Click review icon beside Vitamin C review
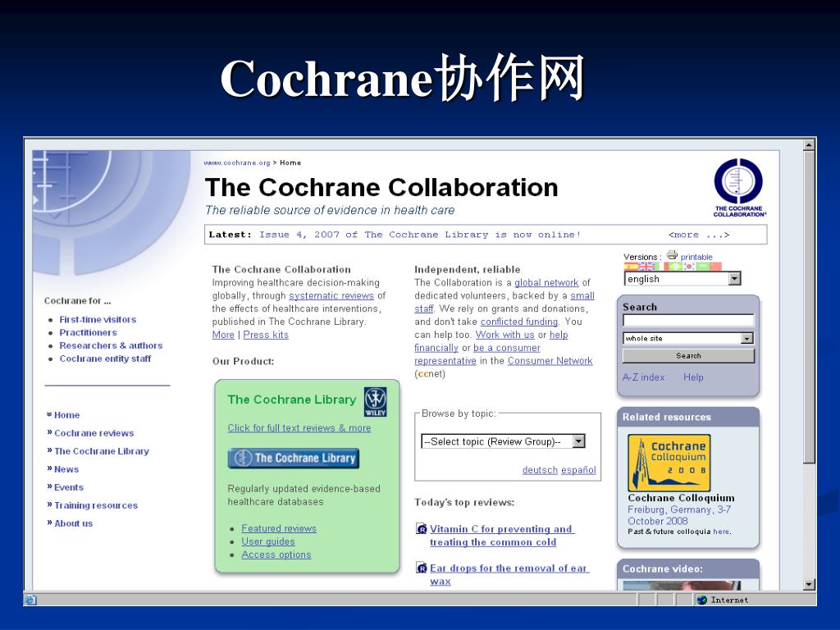The height and width of the screenshot is (630, 840). (421, 529)
